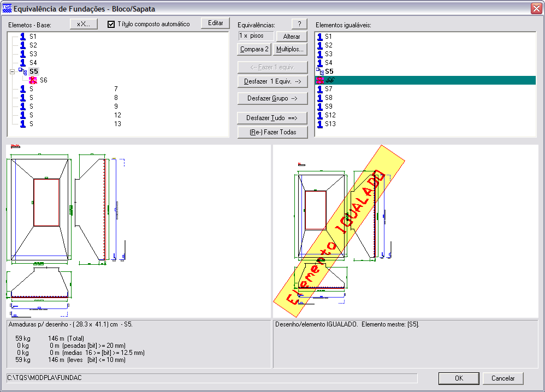Image resolution: width=545 pixels, height=392 pixels.
Task: Click the Compara 2 button
Action: click(254, 50)
